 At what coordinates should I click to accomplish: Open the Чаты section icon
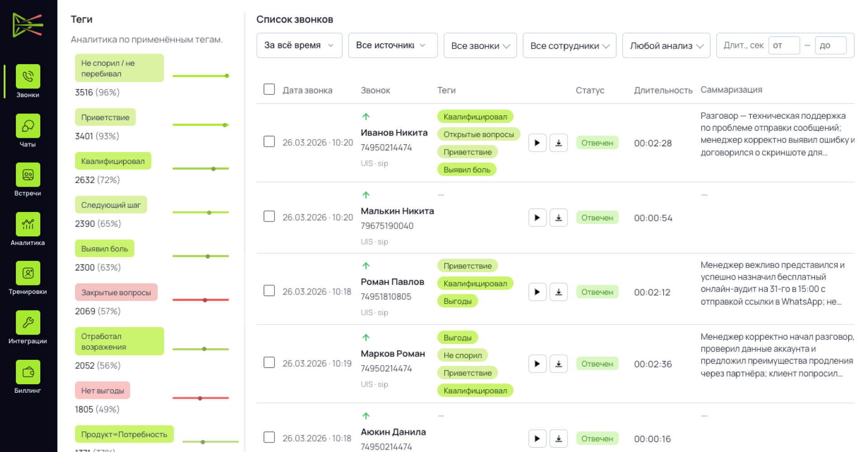(28, 126)
